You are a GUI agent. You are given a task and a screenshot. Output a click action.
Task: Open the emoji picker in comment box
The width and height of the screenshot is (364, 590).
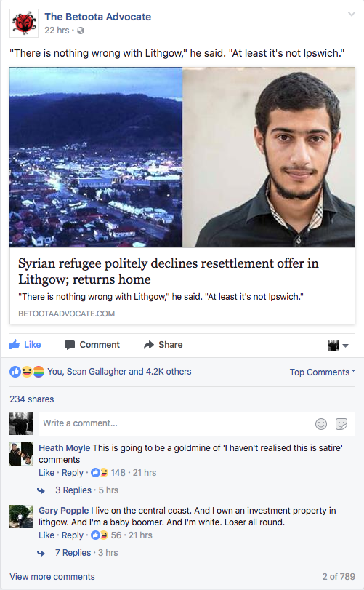pyautogui.click(x=321, y=424)
